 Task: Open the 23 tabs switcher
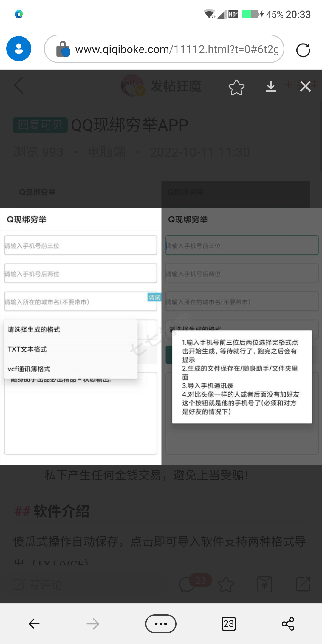pyautogui.click(x=229, y=624)
